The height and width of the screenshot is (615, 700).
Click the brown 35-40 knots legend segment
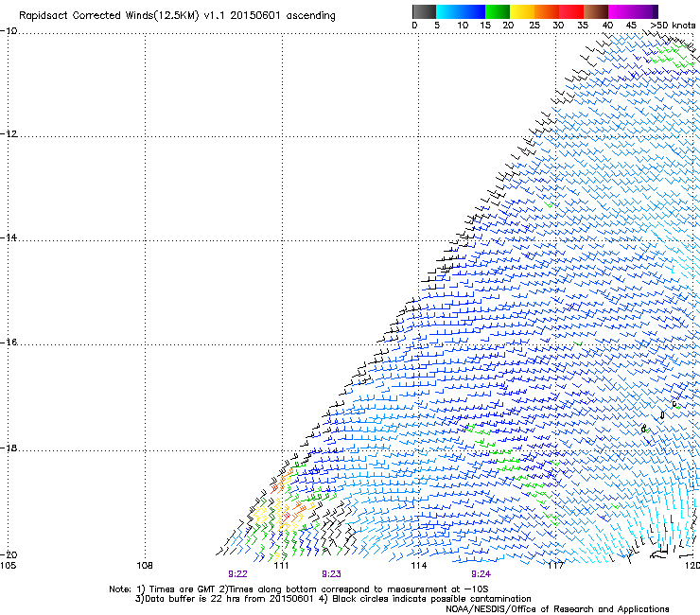[596, 11]
